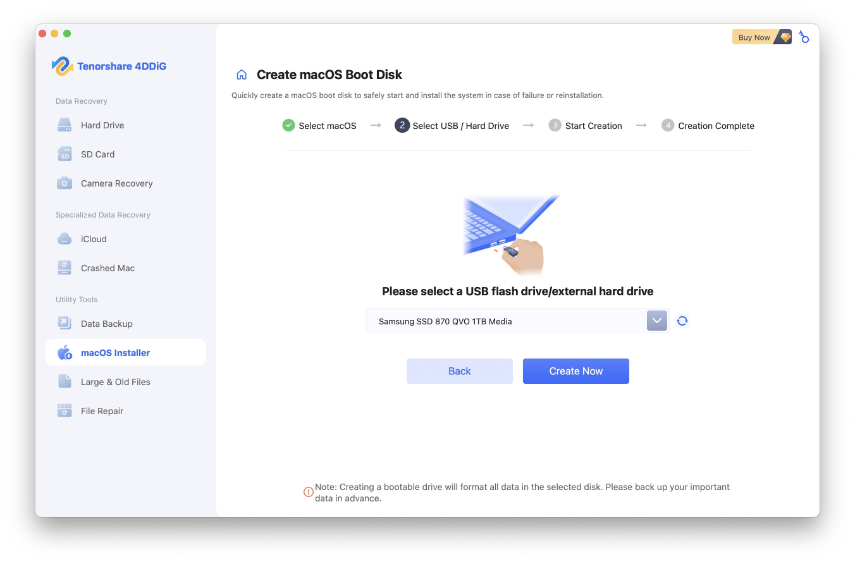Screen dimensions: 855x564
Task: Click the laptop USB illustration
Action: click(510, 235)
